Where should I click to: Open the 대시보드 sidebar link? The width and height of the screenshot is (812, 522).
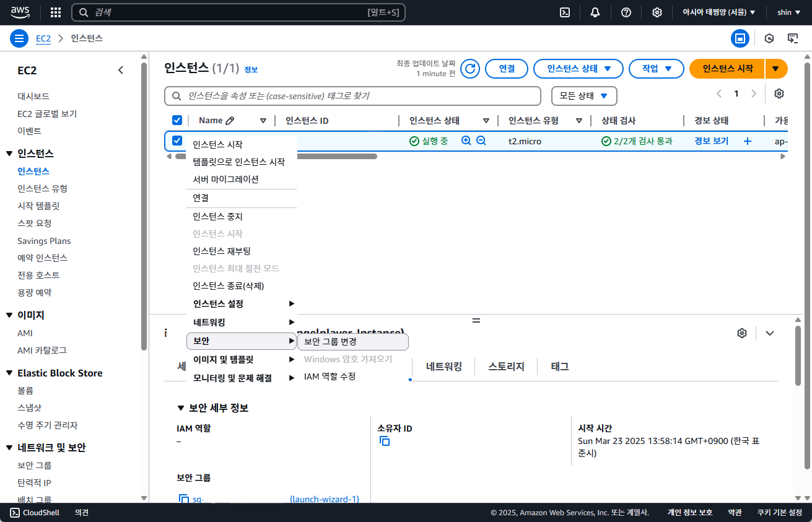click(x=33, y=96)
